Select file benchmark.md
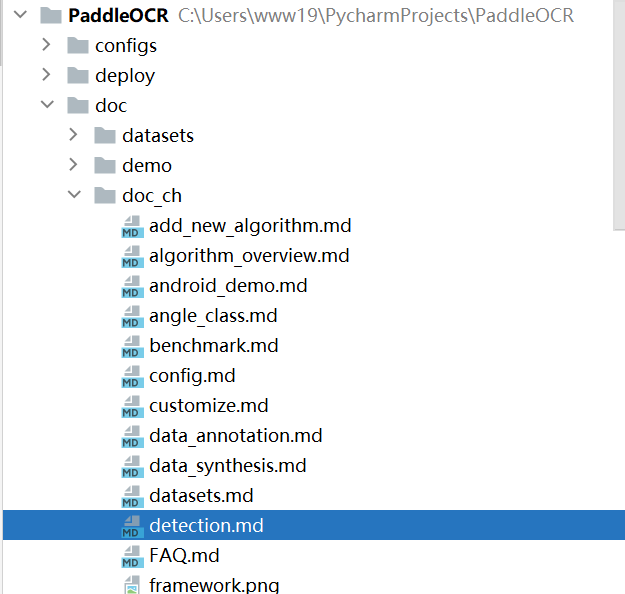The height and width of the screenshot is (594, 625). pyautogui.click(x=214, y=346)
